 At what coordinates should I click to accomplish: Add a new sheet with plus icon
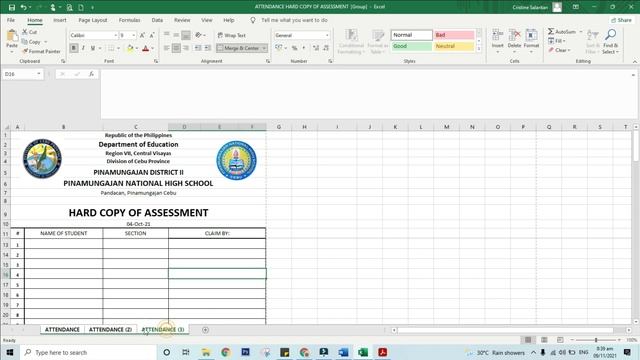pyautogui.click(x=205, y=330)
